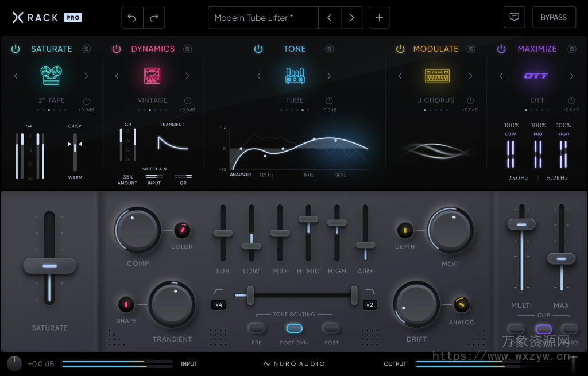Viewport: 588px width, 376px height.
Task: Click the redo arrow icon
Action: 154,17
